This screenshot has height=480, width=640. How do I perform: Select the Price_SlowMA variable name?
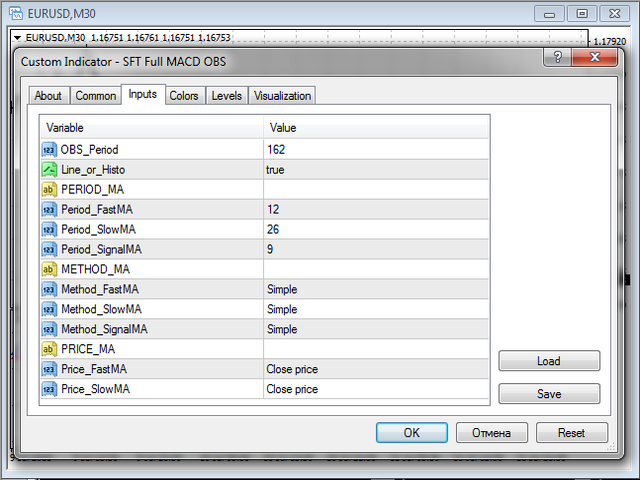click(x=96, y=389)
